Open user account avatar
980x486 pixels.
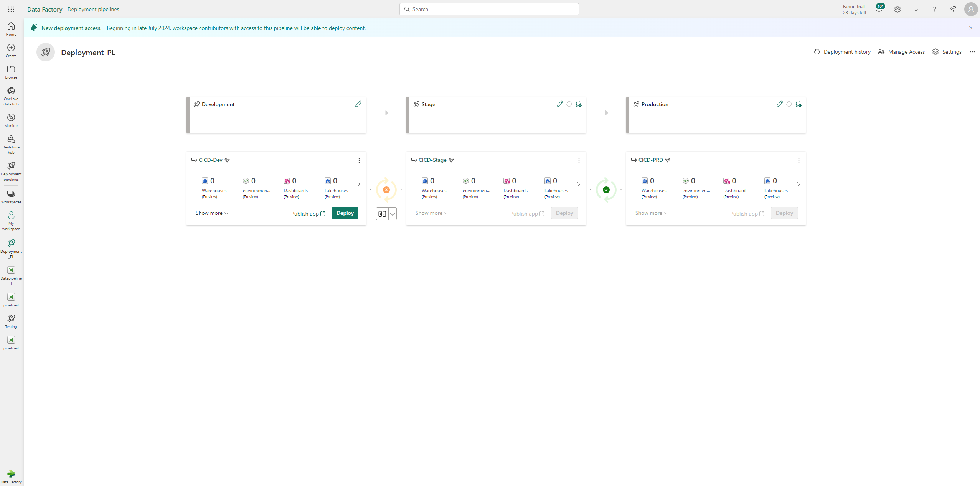(x=971, y=9)
